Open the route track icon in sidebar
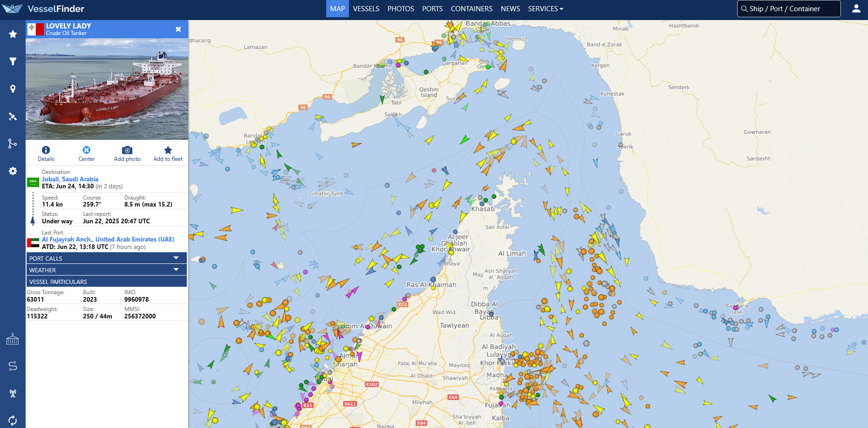The image size is (868, 428). pyautogui.click(x=13, y=144)
